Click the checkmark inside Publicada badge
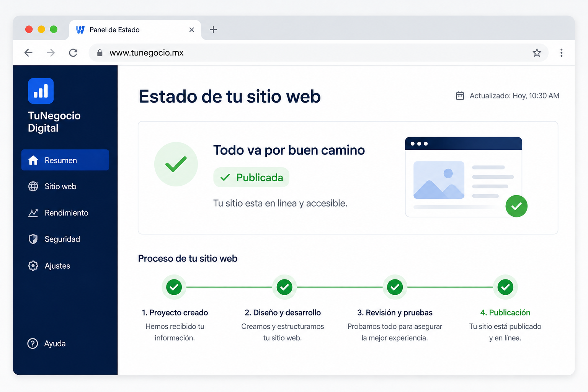 click(225, 177)
